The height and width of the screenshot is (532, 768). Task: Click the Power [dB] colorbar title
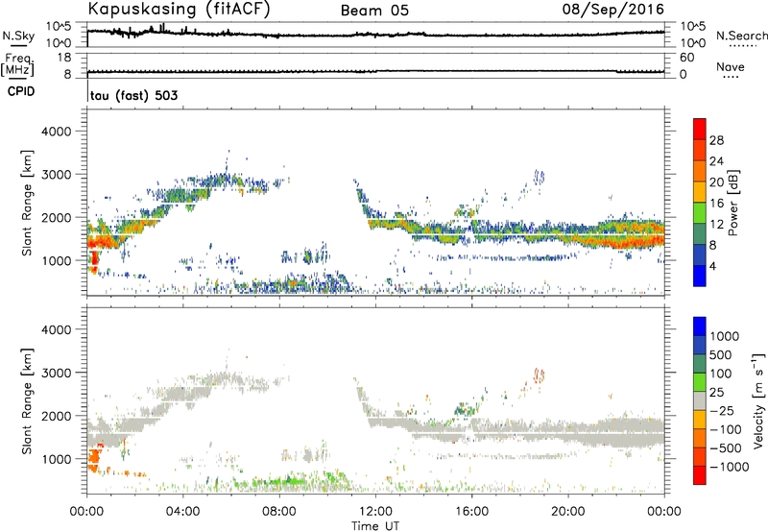point(732,203)
